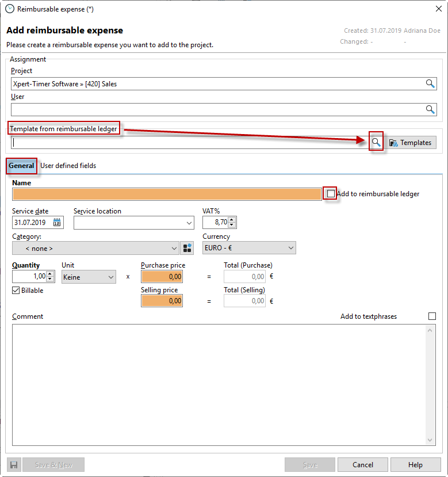Image resolution: width=448 pixels, height=477 pixels.
Task: Tick the Add to textphrases checkbox
Action: pyautogui.click(x=432, y=316)
